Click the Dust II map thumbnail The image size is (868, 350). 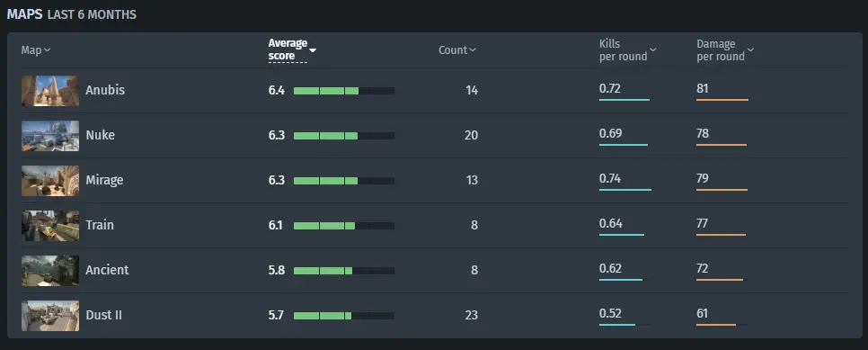[x=50, y=316]
